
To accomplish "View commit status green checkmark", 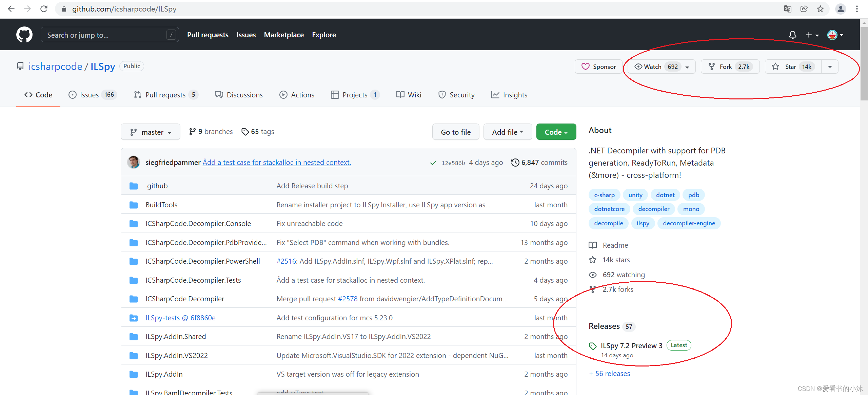I will coord(433,163).
